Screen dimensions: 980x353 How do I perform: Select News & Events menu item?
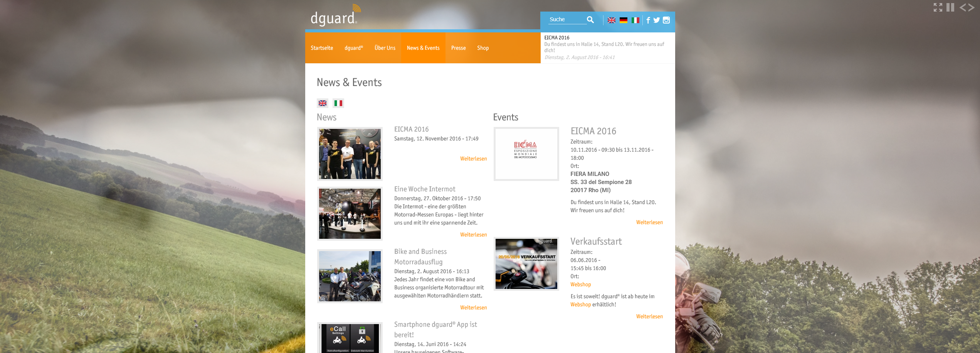423,48
